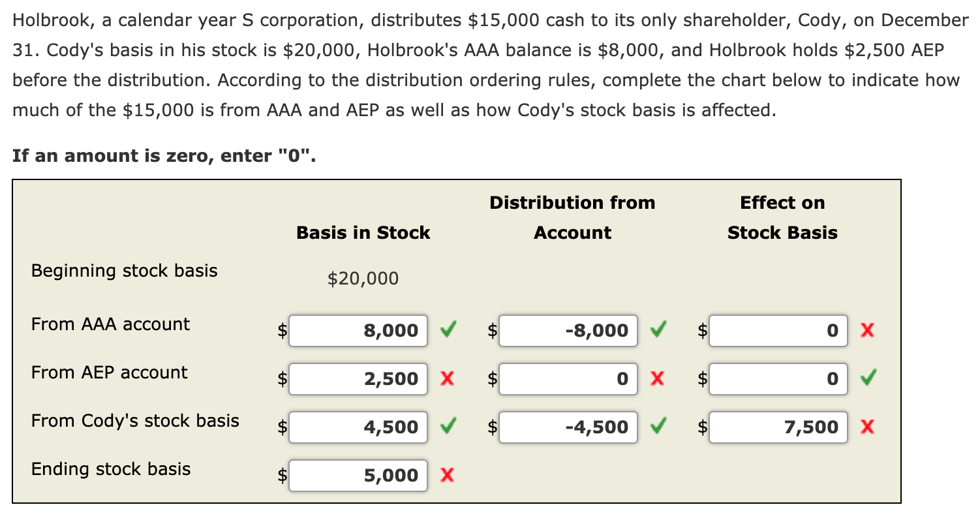Select the AEP account basis field showing 2,500
The width and height of the screenshot is (980, 522).
pyautogui.click(x=358, y=378)
